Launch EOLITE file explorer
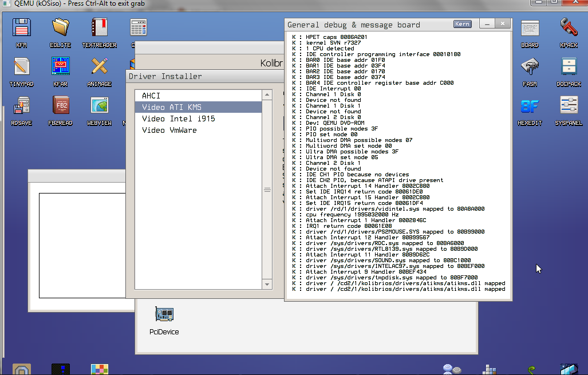The height and width of the screenshot is (375, 588). pyautogui.click(x=60, y=26)
